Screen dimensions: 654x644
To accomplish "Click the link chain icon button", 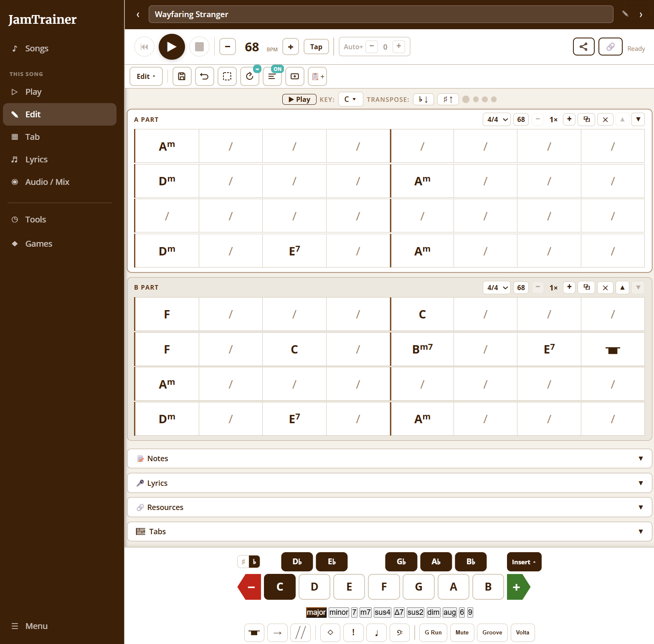I will (x=610, y=47).
